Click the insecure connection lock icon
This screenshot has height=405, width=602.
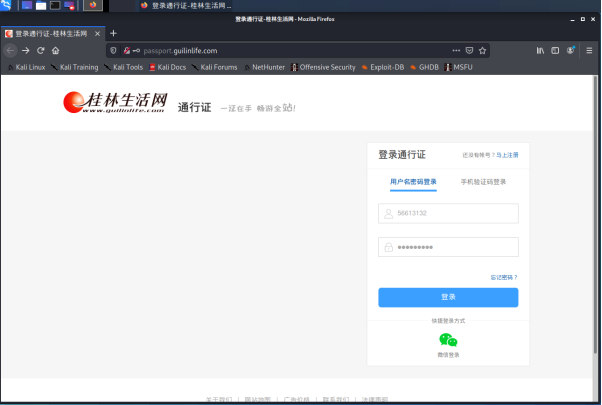[x=127, y=50]
